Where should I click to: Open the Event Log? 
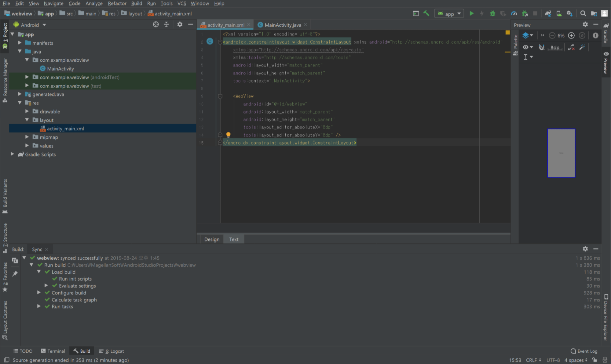pyautogui.click(x=584, y=351)
